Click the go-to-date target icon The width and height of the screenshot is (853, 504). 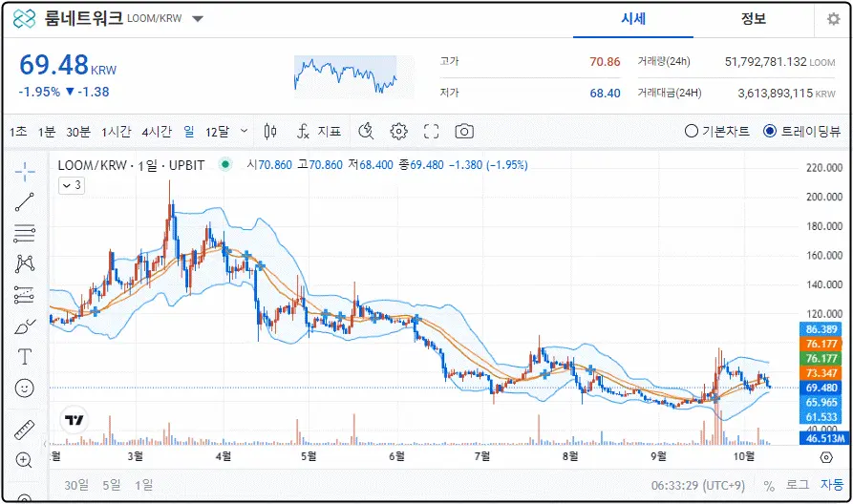tap(826, 457)
